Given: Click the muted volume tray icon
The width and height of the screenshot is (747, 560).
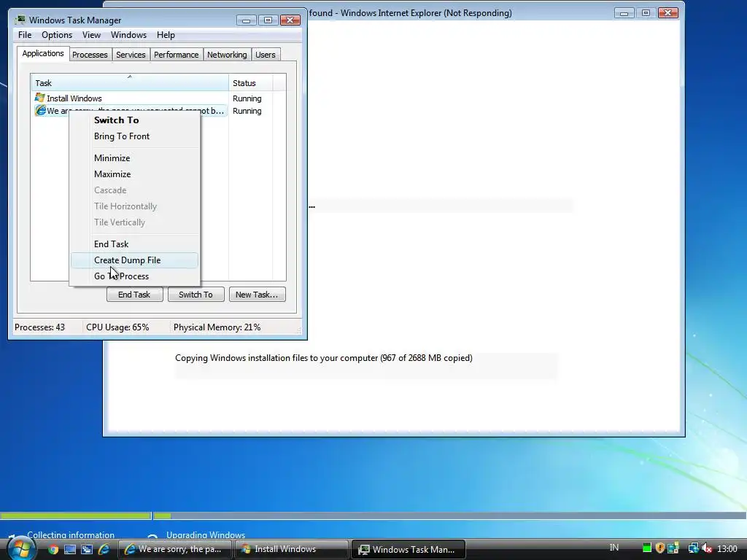Looking at the screenshot, I should [707, 548].
